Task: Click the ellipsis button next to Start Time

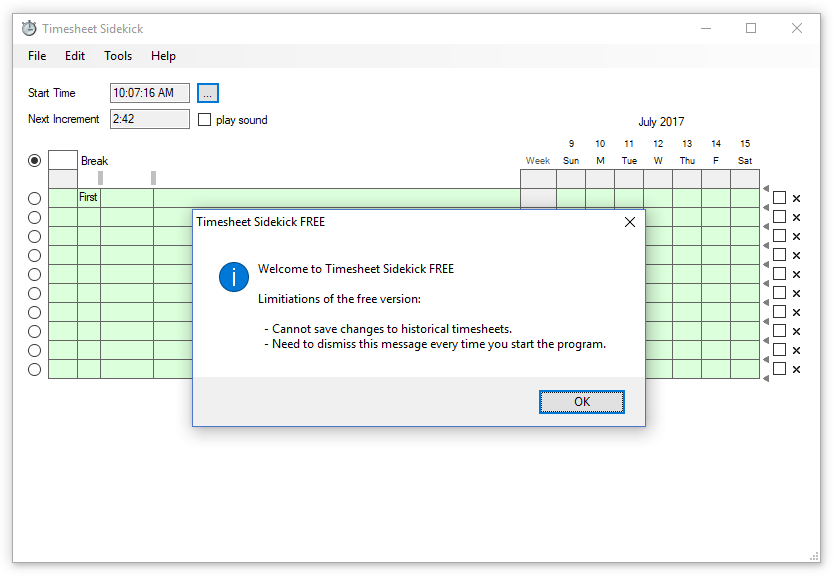Action: [x=207, y=93]
